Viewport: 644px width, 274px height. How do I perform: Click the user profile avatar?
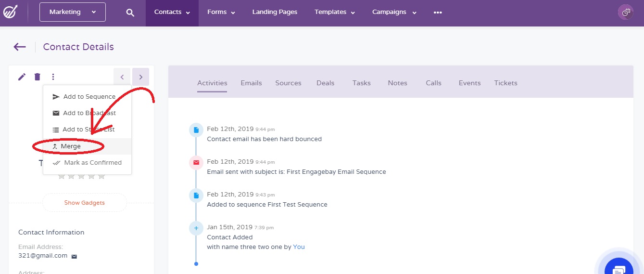[x=625, y=13]
